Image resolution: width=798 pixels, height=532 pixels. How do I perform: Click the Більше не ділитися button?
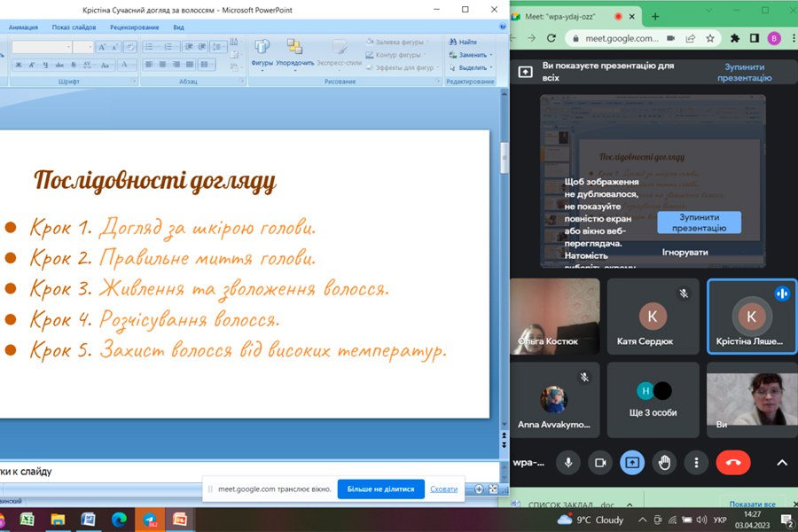click(380, 489)
